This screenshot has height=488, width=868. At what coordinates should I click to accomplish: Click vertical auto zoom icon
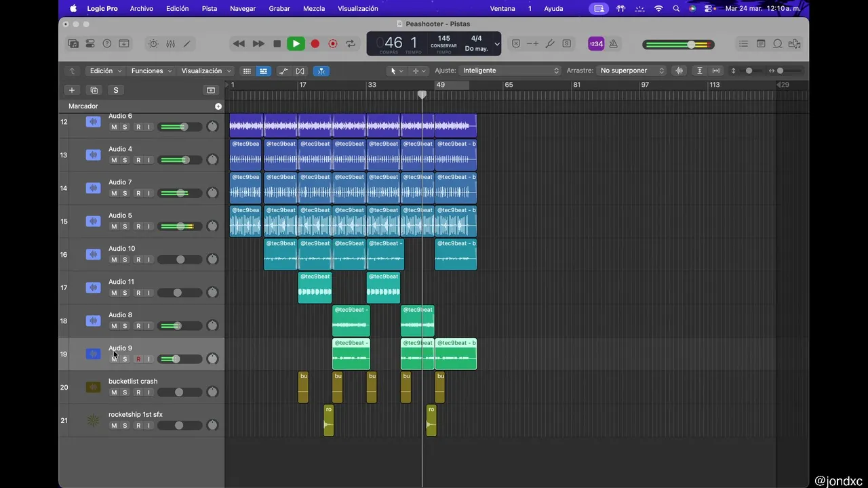click(x=699, y=70)
